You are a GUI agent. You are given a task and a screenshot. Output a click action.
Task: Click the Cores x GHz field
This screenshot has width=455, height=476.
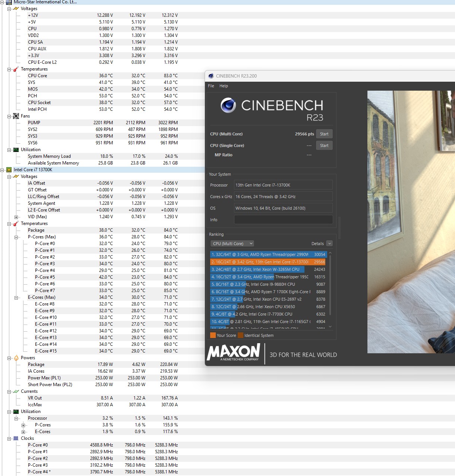pos(283,197)
